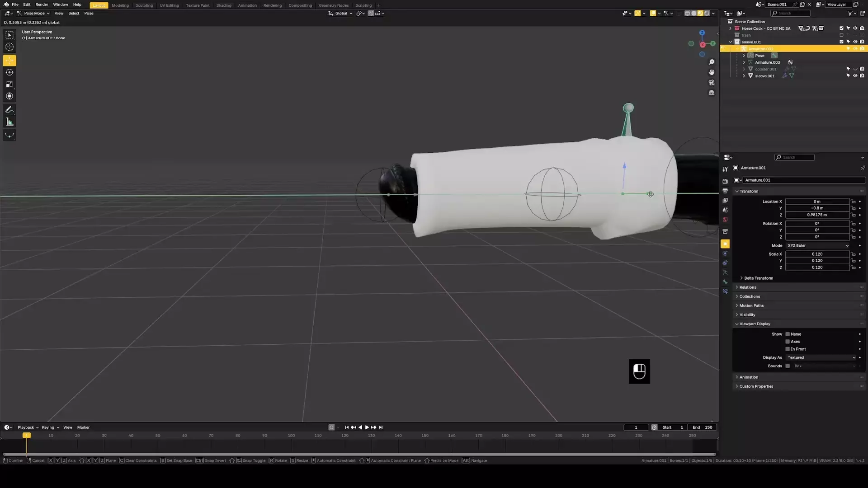868x488 pixels.
Task: Select the Annotate pencil tool
Action: click(x=9, y=110)
